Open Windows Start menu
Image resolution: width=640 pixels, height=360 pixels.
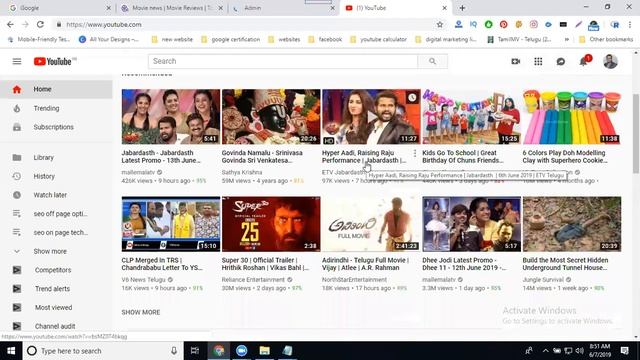click(11, 351)
